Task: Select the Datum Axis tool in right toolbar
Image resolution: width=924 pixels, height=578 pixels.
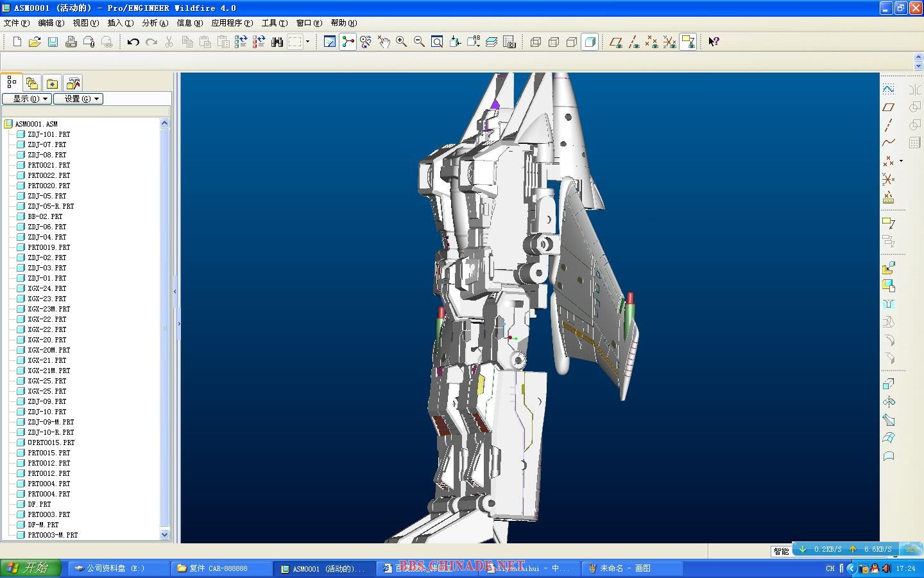Action: [889, 125]
